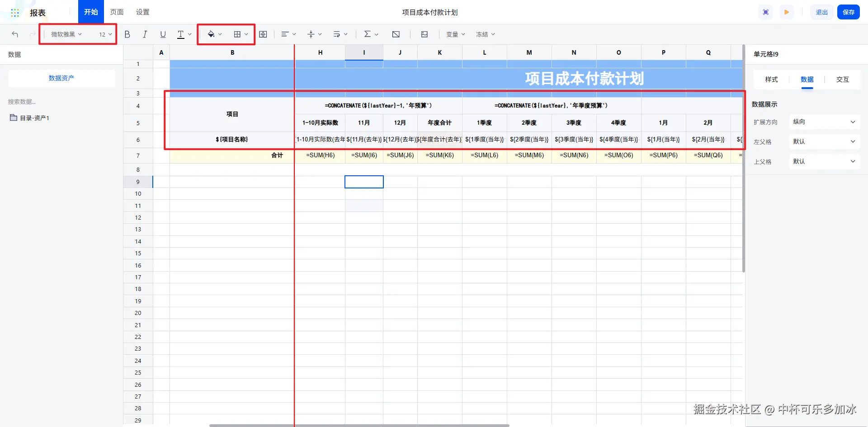Switch to the 样式 panel tab

(x=771, y=80)
